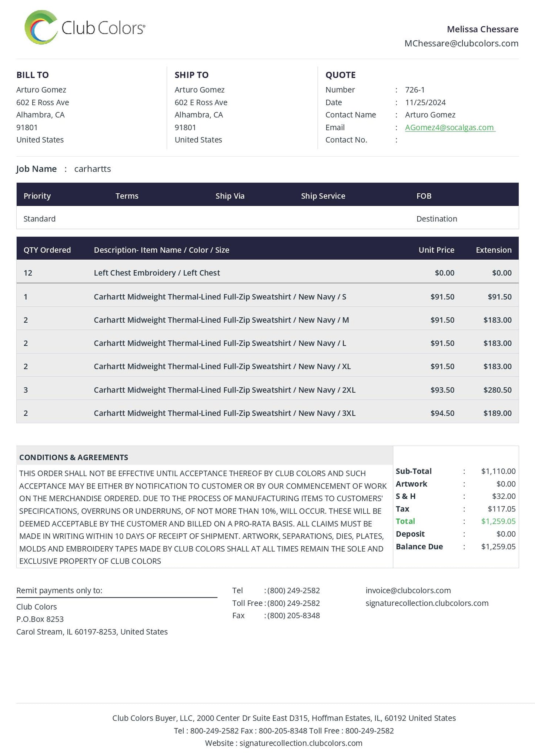
Task: Select the New Navy / 3XL sweatshirt description
Action: pyautogui.click(x=224, y=413)
